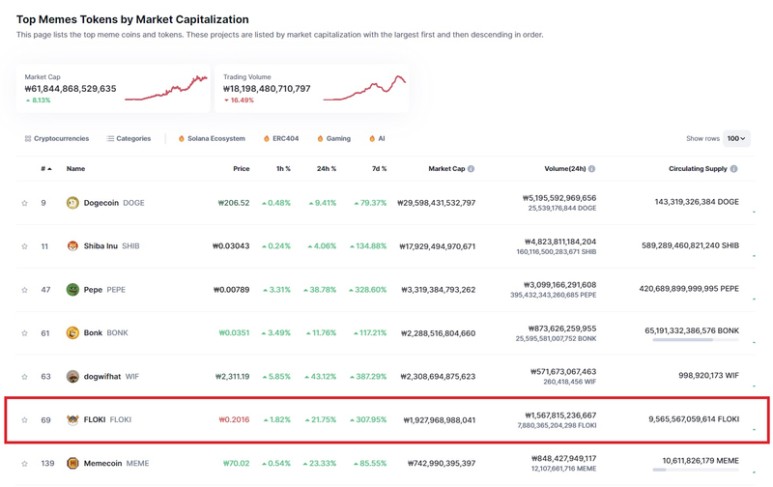
Task: Click Memecoin volume ₩848,427,949,117
Action: pyautogui.click(x=563, y=458)
